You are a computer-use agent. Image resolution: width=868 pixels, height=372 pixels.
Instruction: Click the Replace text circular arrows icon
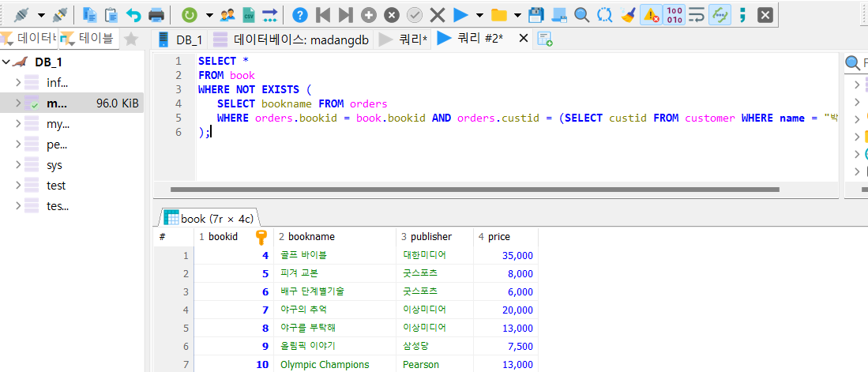coord(604,15)
